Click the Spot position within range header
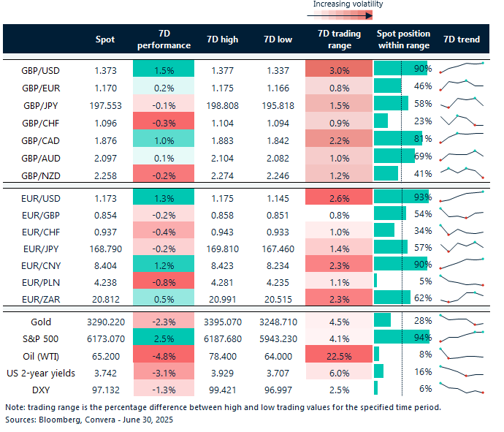The width and height of the screenshot is (504, 432). point(403,39)
